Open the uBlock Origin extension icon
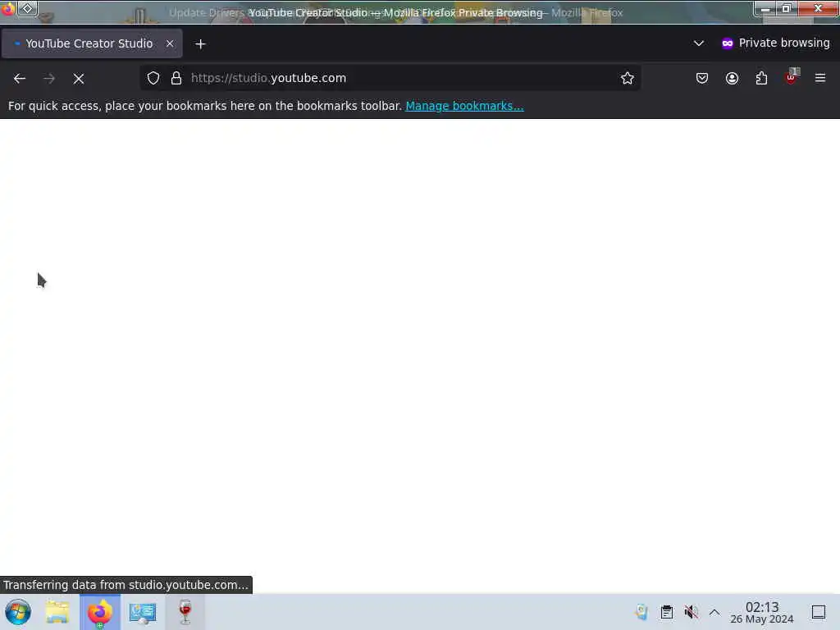Viewport: 840px width, 630px height. [792, 77]
